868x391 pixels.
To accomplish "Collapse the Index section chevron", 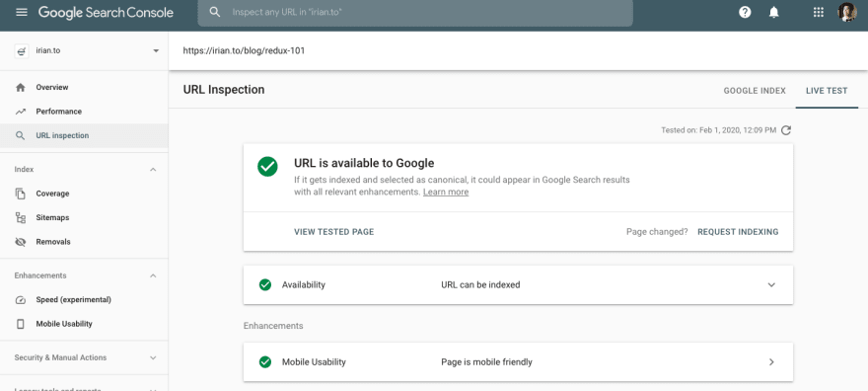I will pyautogui.click(x=153, y=170).
